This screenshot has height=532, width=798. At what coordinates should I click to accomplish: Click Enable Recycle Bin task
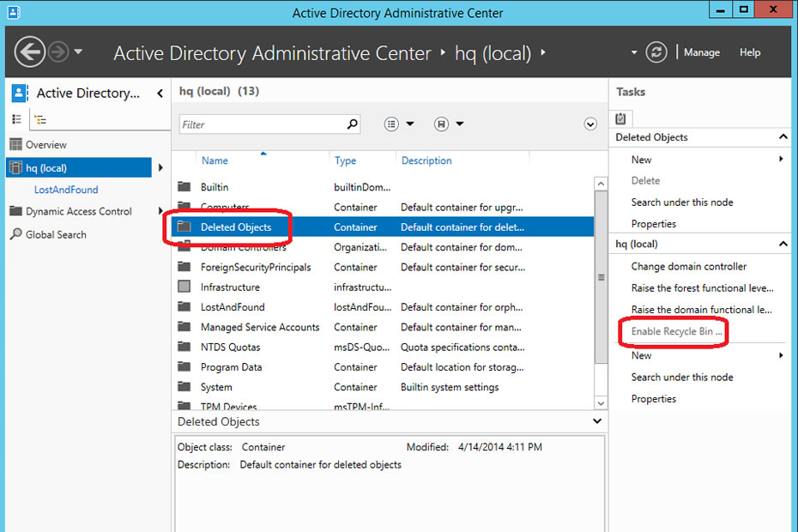(x=676, y=331)
